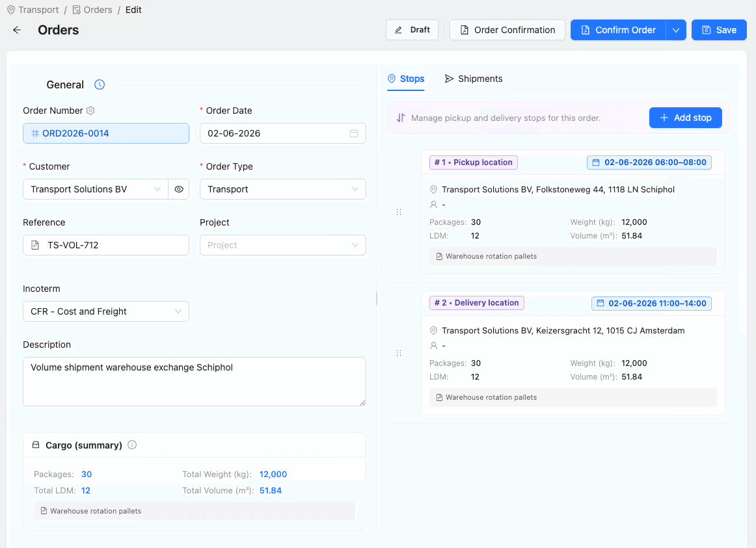Click the #1 Pickup location badge

click(474, 163)
